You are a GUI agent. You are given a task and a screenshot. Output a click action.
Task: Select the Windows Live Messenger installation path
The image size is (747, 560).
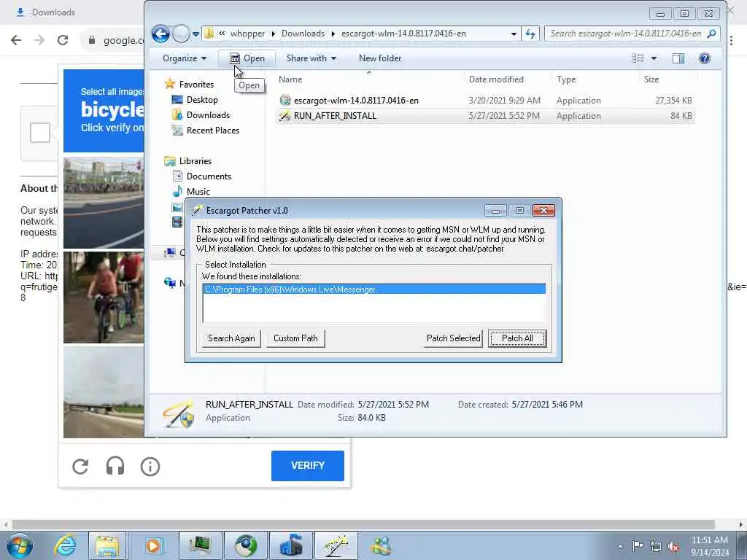[374, 289]
